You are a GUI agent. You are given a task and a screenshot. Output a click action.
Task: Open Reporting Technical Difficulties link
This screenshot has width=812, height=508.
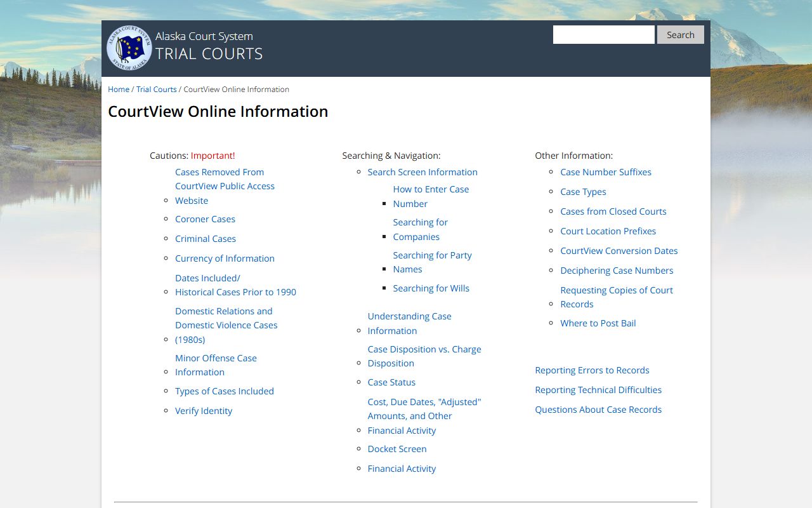(x=598, y=390)
